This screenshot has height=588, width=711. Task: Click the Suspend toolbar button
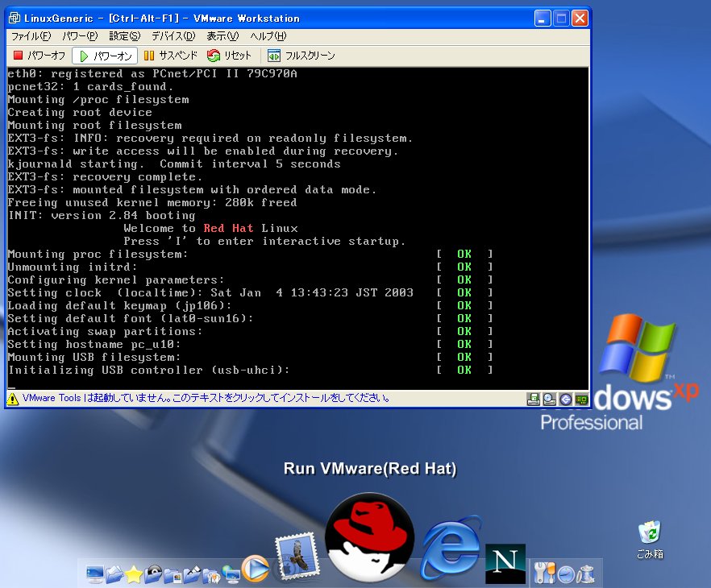[170, 56]
